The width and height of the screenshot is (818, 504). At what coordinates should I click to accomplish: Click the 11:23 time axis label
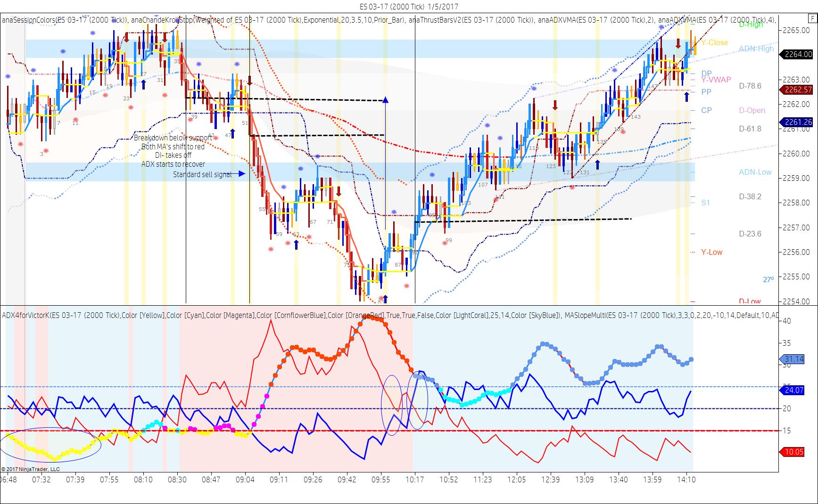[x=483, y=480]
